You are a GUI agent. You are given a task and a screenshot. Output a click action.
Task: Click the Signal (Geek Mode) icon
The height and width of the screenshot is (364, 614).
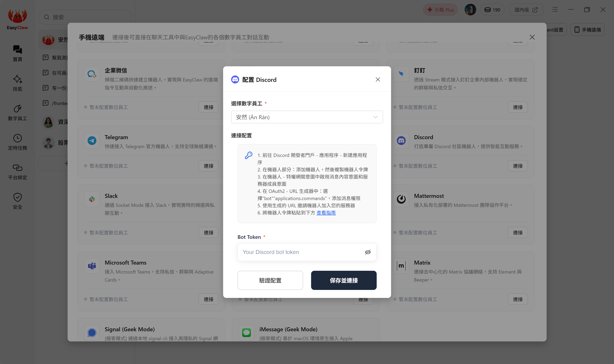click(x=92, y=333)
